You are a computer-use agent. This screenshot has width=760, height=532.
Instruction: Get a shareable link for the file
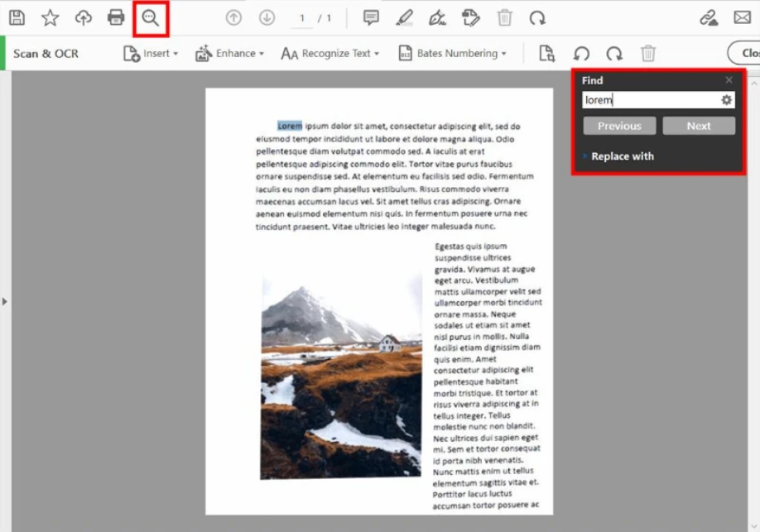click(708, 17)
